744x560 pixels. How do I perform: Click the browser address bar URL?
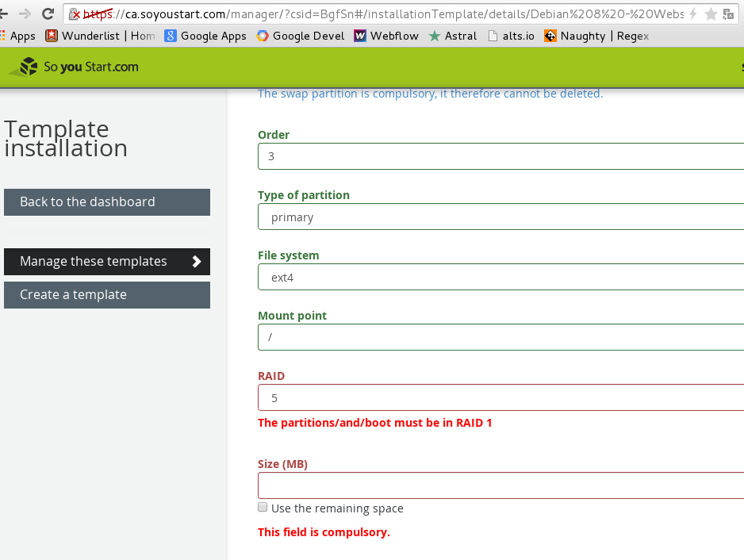383,14
